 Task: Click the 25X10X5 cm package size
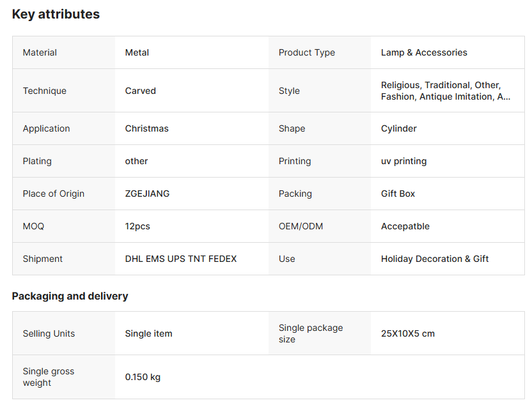click(x=407, y=333)
